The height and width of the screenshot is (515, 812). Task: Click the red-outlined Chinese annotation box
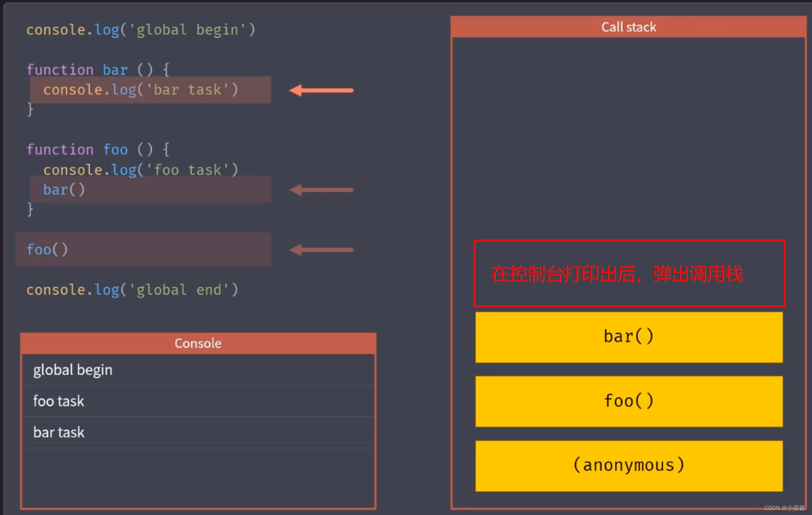tap(629, 273)
